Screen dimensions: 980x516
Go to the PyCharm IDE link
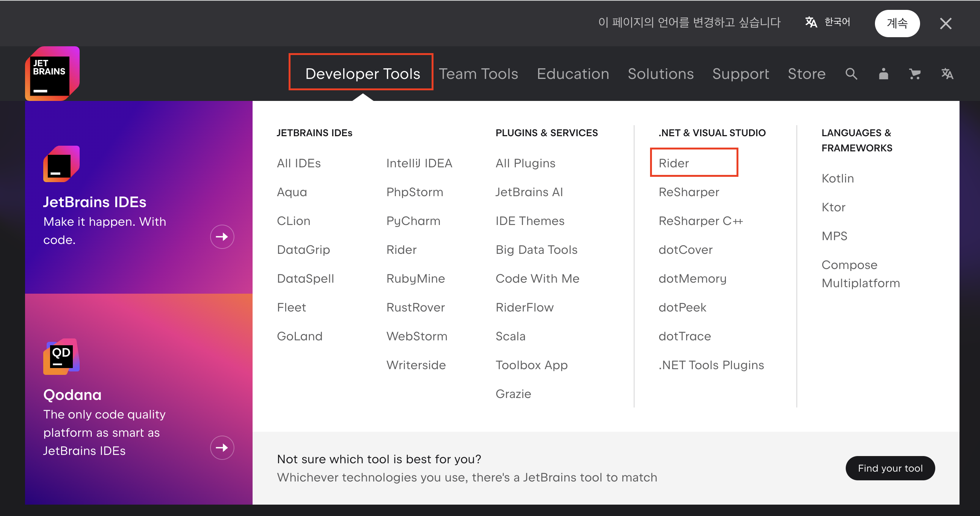click(x=413, y=221)
